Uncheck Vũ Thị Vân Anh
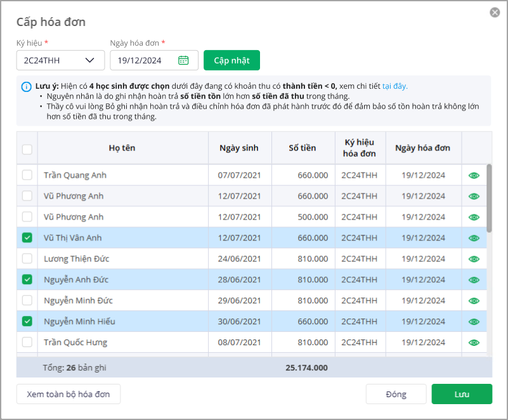 27,238
